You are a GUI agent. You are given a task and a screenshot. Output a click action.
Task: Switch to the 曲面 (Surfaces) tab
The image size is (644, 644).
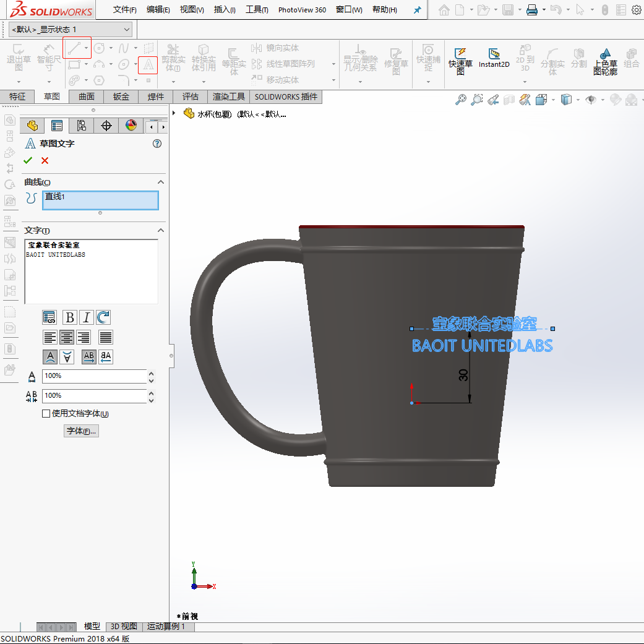pos(86,97)
